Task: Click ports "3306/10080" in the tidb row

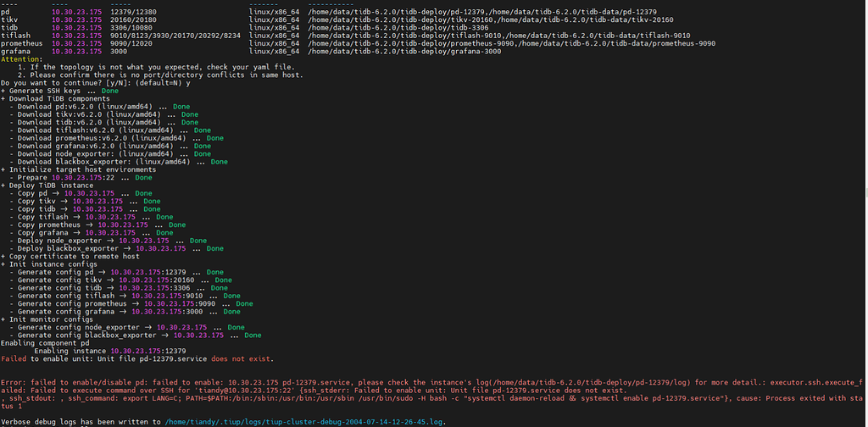Action: point(131,28)
